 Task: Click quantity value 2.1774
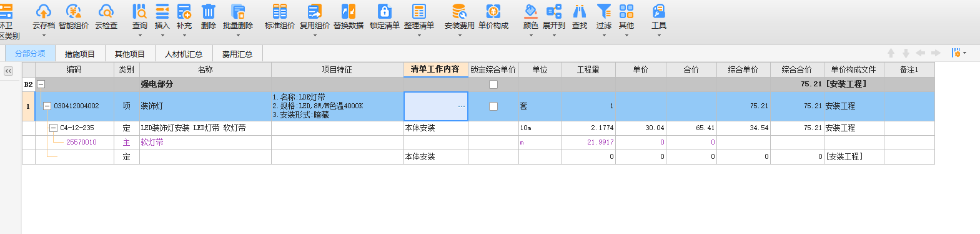602,128
